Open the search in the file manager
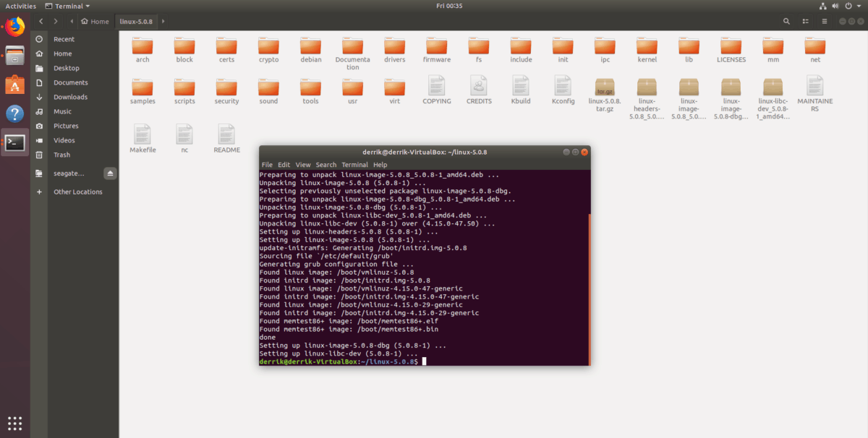 [787, 22]
